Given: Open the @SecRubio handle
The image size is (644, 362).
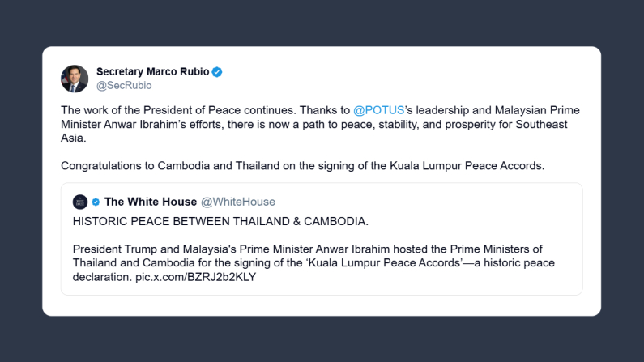Looking at the screenshot, I should tap(124, 85).
